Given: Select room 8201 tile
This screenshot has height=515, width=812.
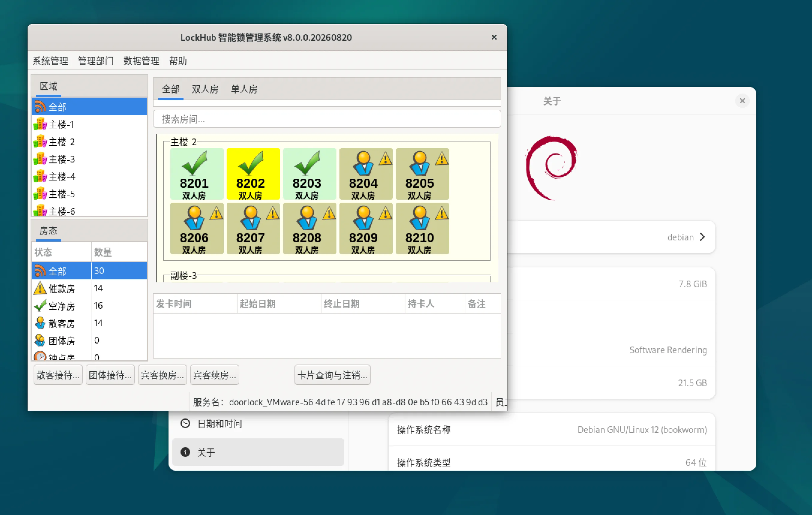Looking at the screenshot, I should pyautogui.click(x=197, y=174).
